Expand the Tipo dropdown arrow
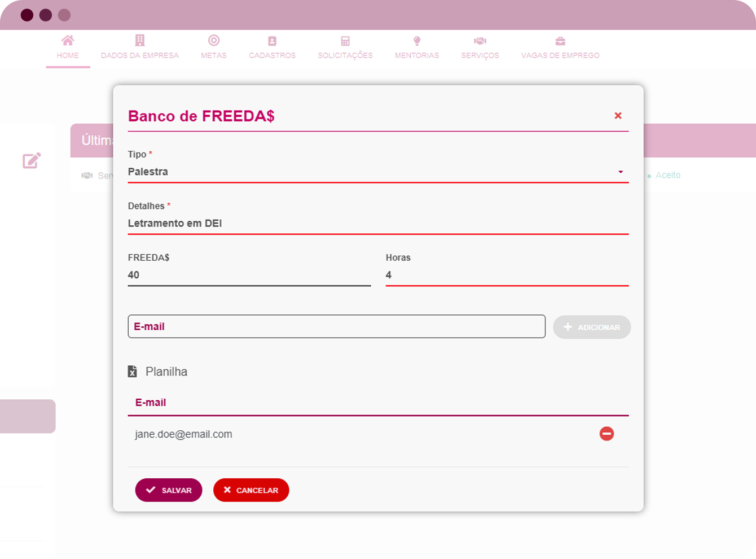Viewport: 756px width, 559px height. click(x=621, y=172)
